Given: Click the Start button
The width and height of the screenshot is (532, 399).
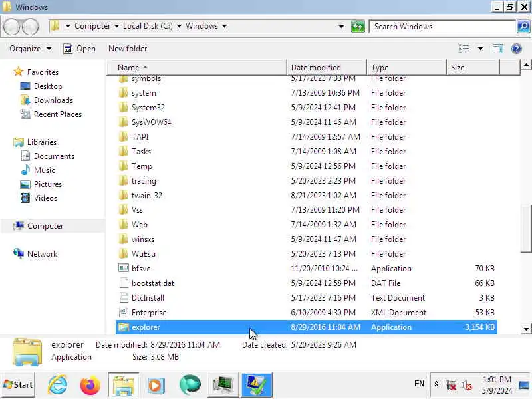Looking at the screenshot, I should pyautogui.click(x=18, y=385).
